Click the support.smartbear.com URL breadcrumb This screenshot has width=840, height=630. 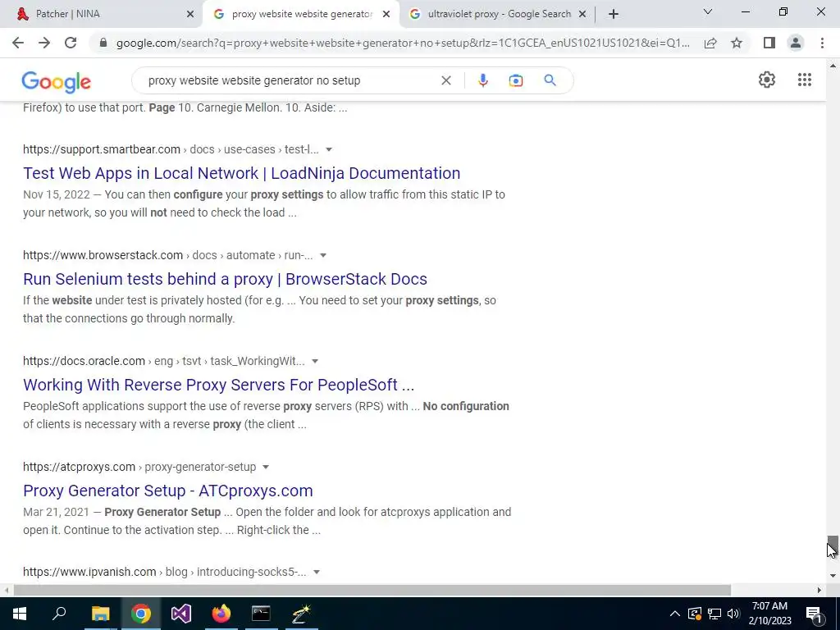[171, 149]
